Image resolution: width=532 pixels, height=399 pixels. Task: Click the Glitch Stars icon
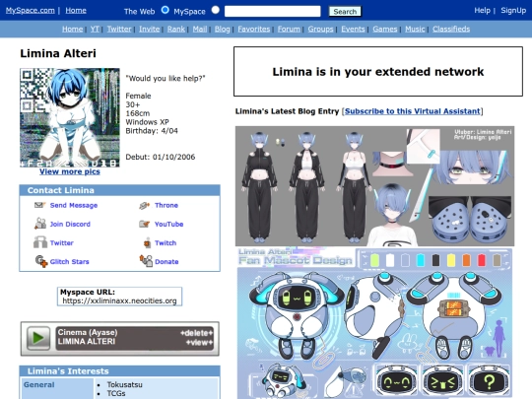(41, 261)
